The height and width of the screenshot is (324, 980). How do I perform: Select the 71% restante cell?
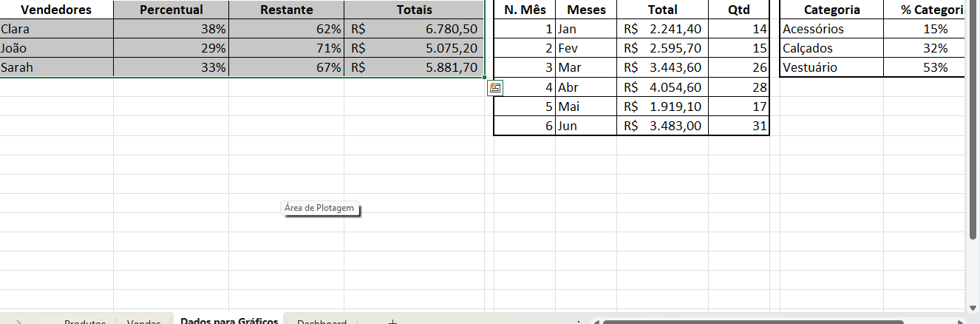coord(287,48)
